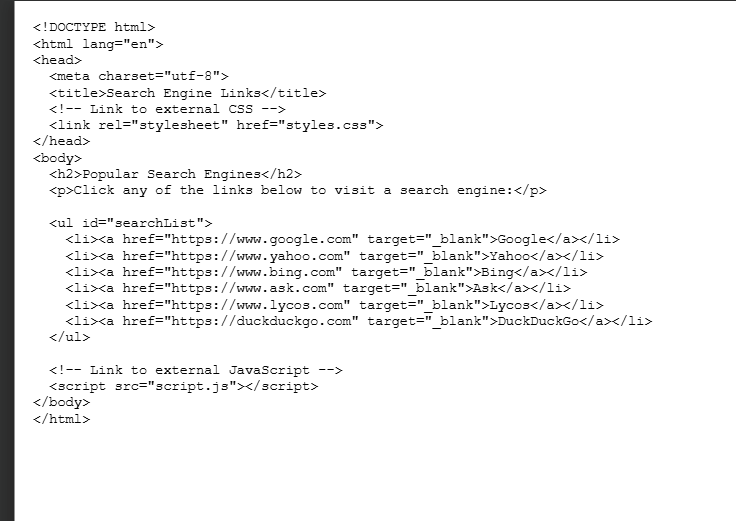Click the yahoo.com URL in the code
This screenshot has width=736, height=521.
click(x=259, y=256)
